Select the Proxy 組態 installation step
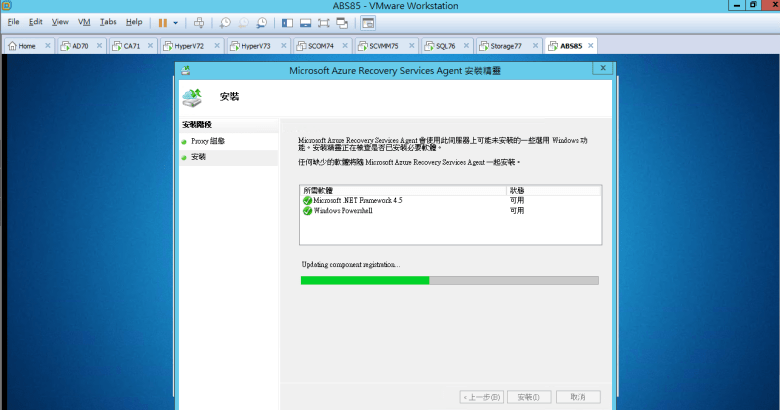 (x=208, y=142)
